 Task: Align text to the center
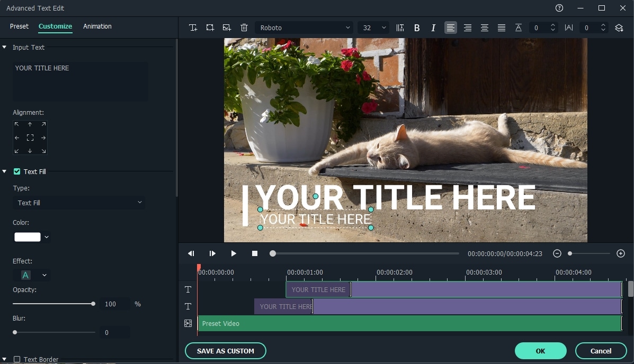pyautogui.click(x=30, y=138)
